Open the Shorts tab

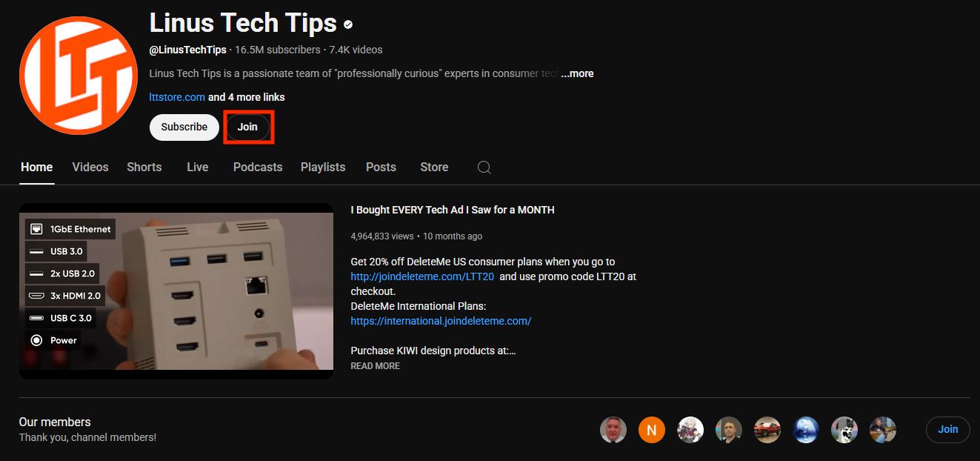pyautogui.click(x=144, y=167)
